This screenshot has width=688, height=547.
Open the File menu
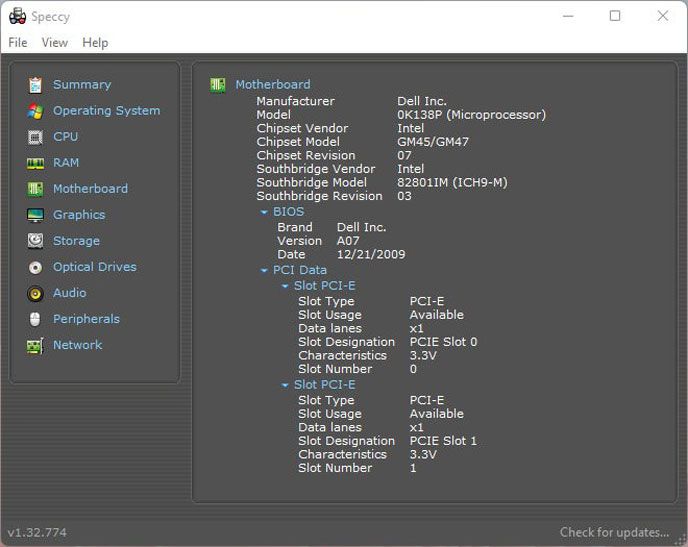pos(18,43)
